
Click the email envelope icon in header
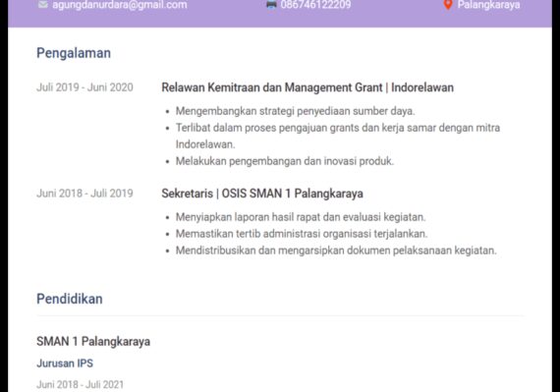click(x=43, y=5)
